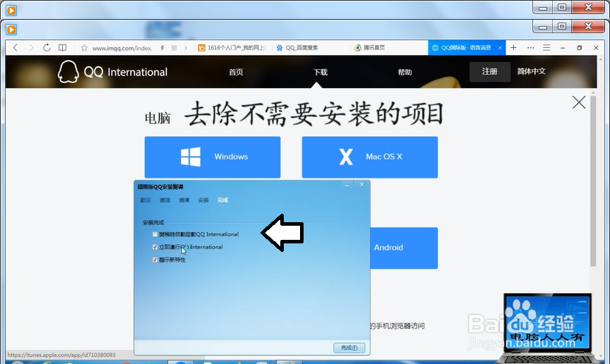Go back with the browser back arrow

[15, 47]
